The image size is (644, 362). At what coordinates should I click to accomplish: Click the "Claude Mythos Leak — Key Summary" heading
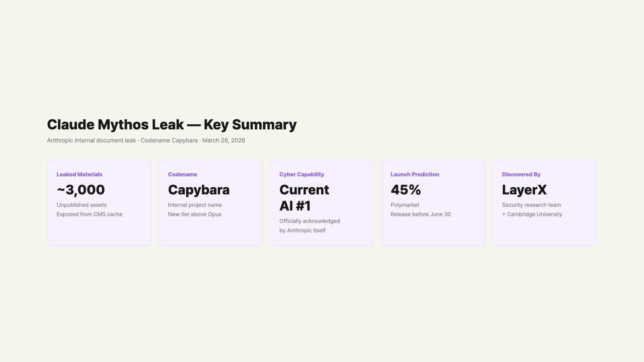point(172,125)
